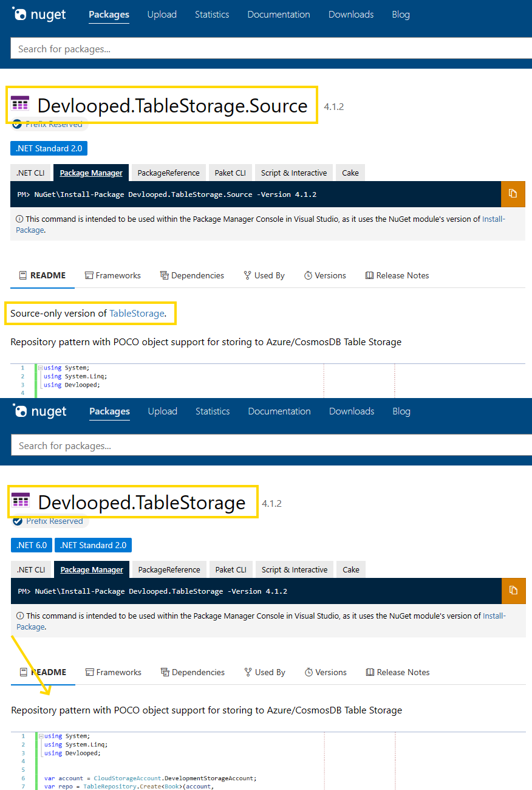
Task: Open Statistics in the lower navigation bar
Action: (213, 411)
